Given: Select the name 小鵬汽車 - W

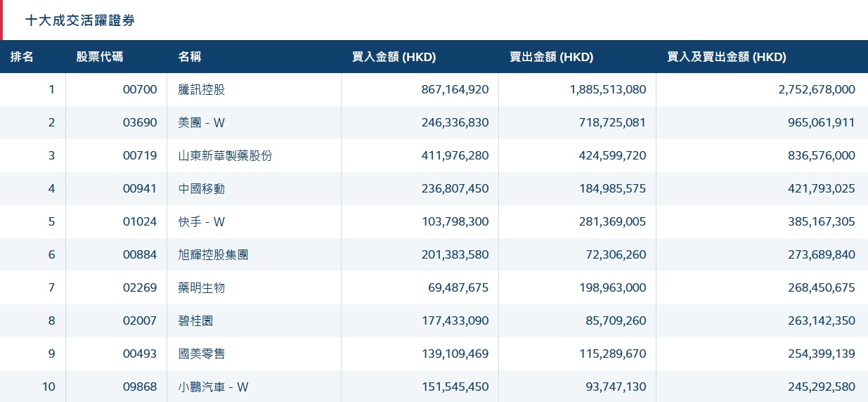Looking at the screenshot, I should point(214,387).
